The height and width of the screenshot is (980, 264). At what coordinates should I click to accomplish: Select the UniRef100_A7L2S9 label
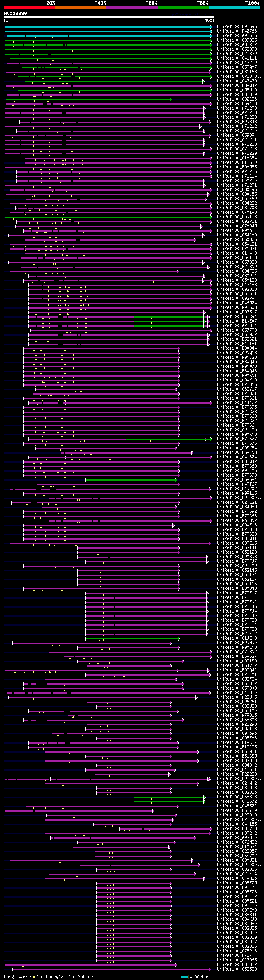[x=237, y=153]
